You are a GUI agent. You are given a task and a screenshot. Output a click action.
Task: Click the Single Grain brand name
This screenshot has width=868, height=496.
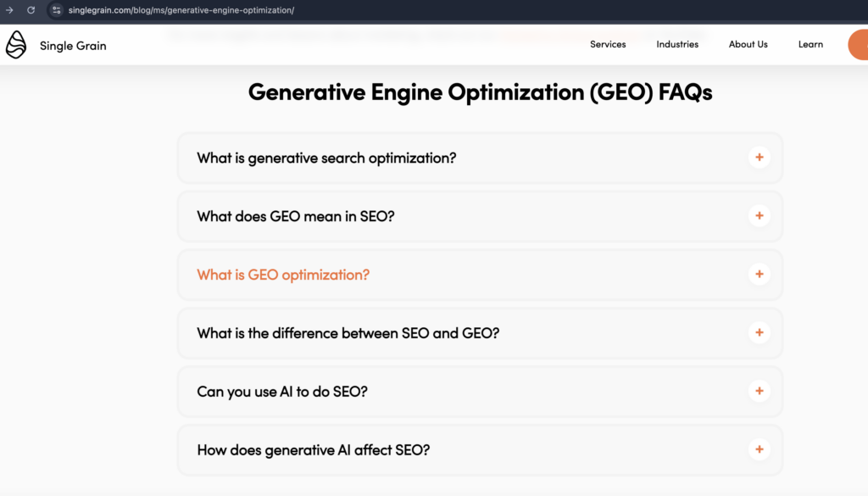(x=73, y=46)
